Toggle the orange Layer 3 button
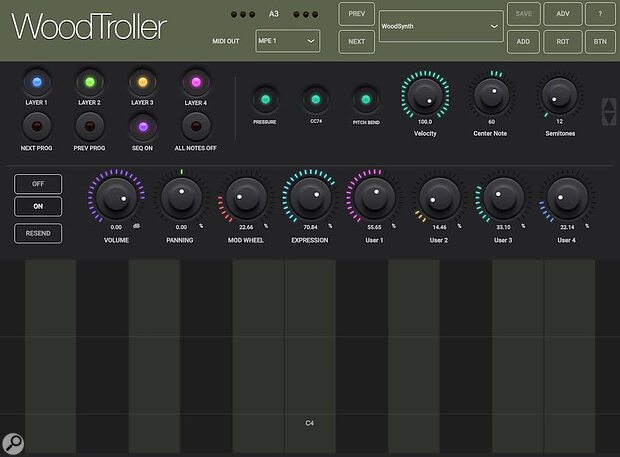620x457 pixels. click(143, 83)
